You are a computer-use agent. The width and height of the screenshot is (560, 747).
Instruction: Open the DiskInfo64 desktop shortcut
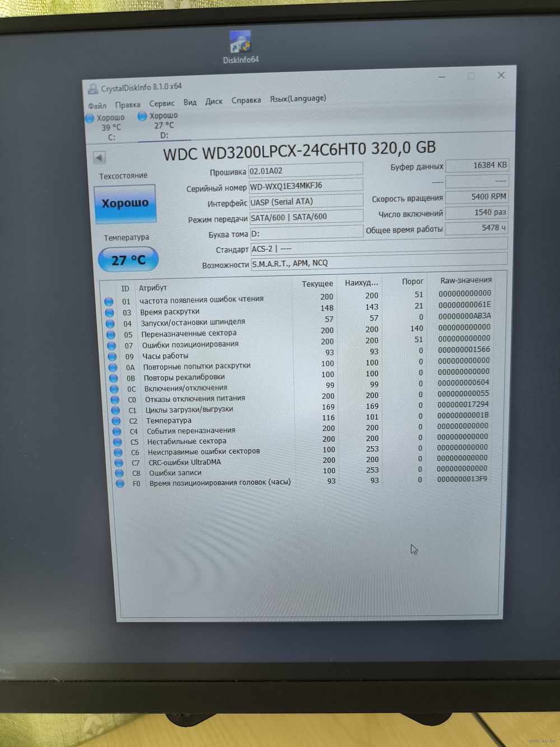pos(240,47)
